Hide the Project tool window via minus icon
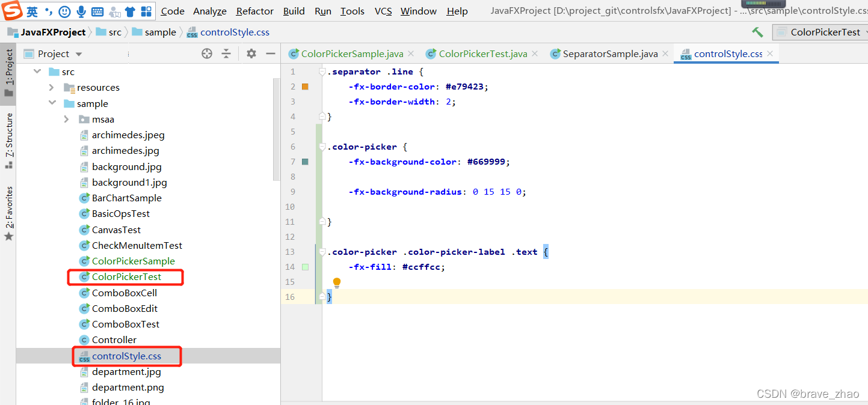This screenshot has width=868, height=405. pyautogui.click(x=270, y=53)
